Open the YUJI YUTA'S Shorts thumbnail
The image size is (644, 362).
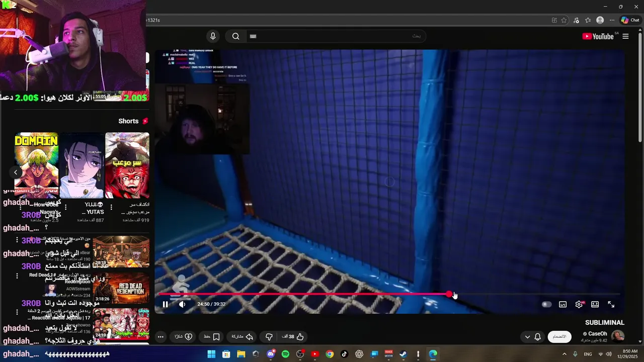(x=82, y=165)
